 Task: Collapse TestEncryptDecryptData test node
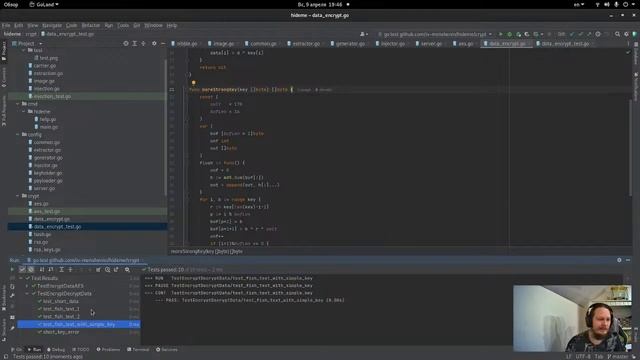click(x=27, y=294)
